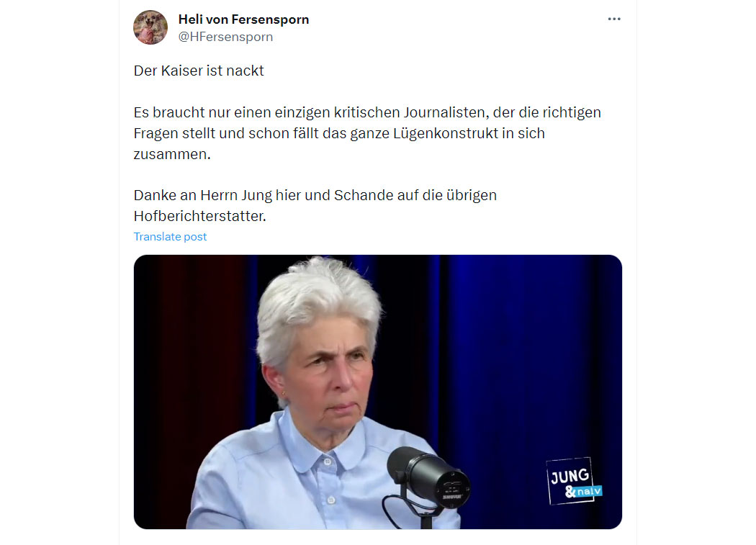Open the display name Heli von Fersensporn
The width and height of the screenshot is (756, 545).
(243, 19)
